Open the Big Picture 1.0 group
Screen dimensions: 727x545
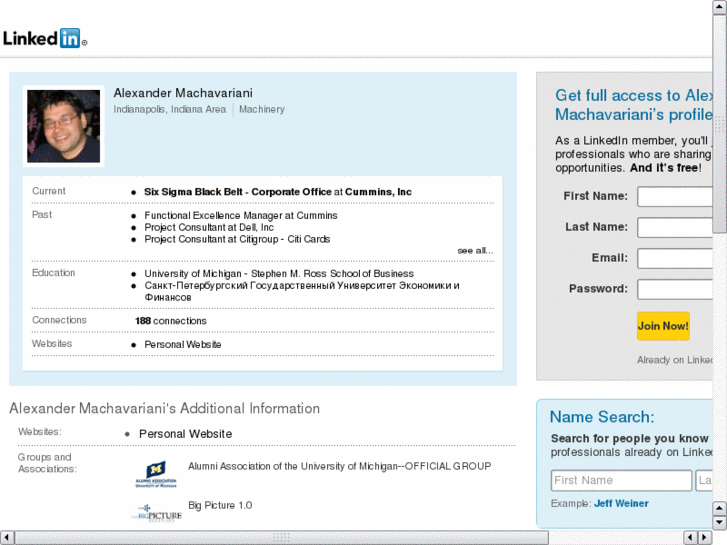click(x=220, y=506)
